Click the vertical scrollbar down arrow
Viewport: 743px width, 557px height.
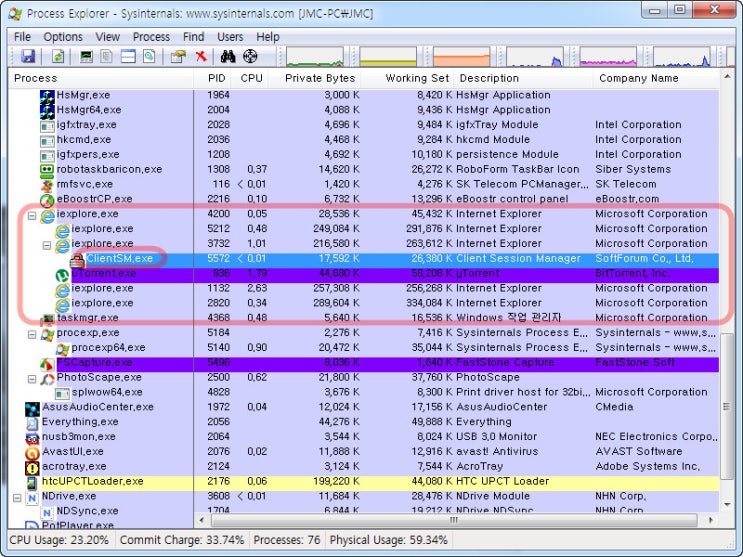coord(727,506)
